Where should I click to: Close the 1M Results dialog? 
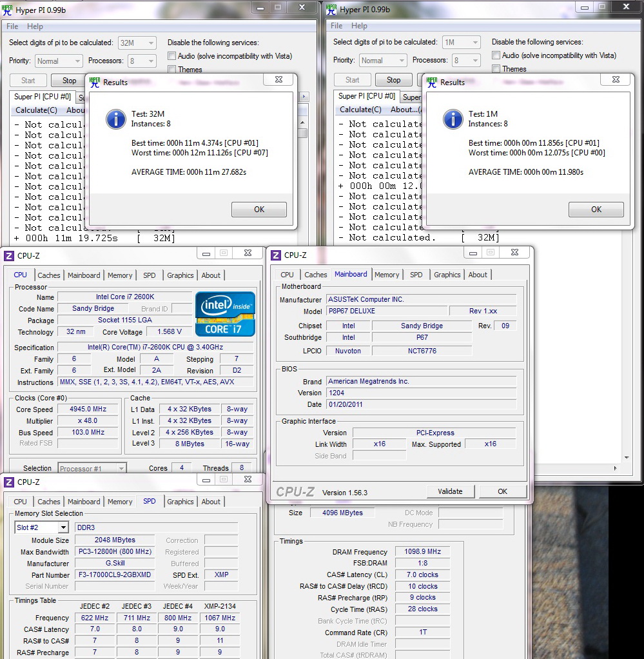point(616,79)
